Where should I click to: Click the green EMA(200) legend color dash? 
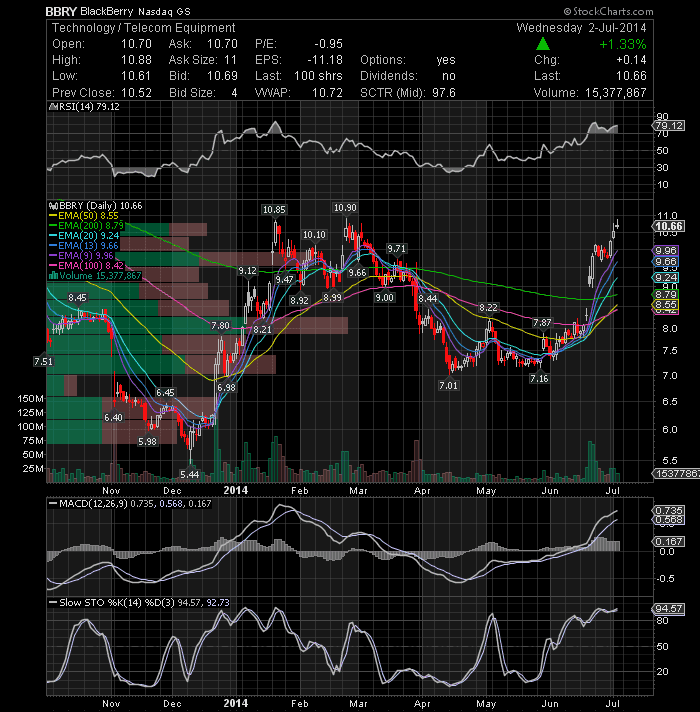point(53,226)
